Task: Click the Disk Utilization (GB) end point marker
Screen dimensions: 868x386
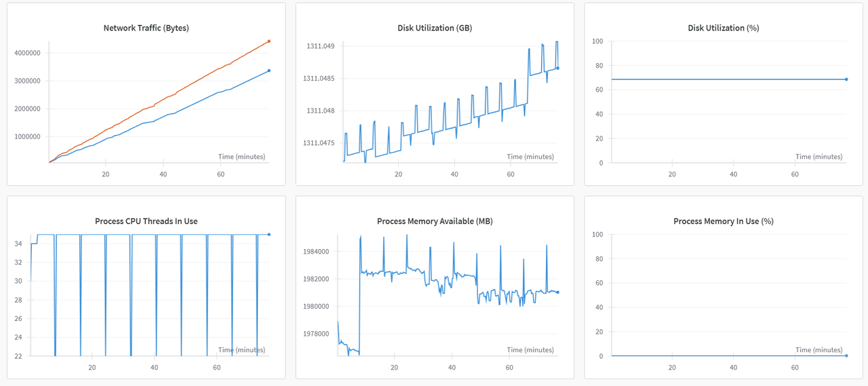Action: point(557,68)
